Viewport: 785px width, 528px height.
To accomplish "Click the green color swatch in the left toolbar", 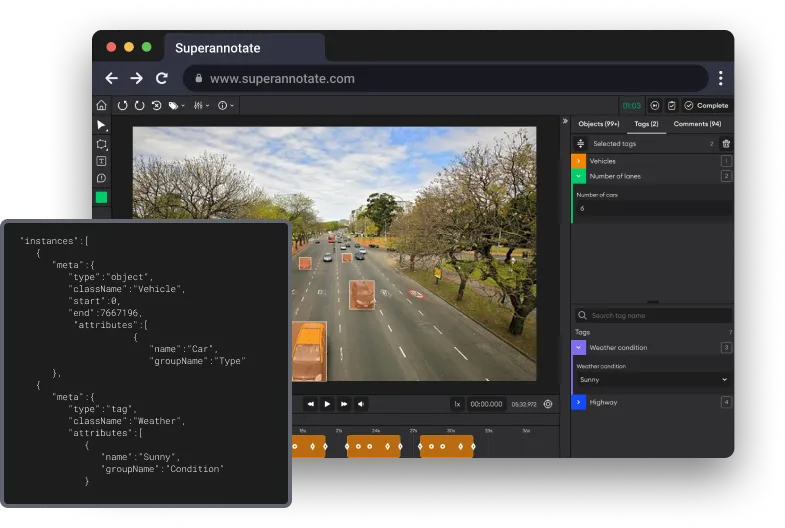I will (x=101, y=197).
